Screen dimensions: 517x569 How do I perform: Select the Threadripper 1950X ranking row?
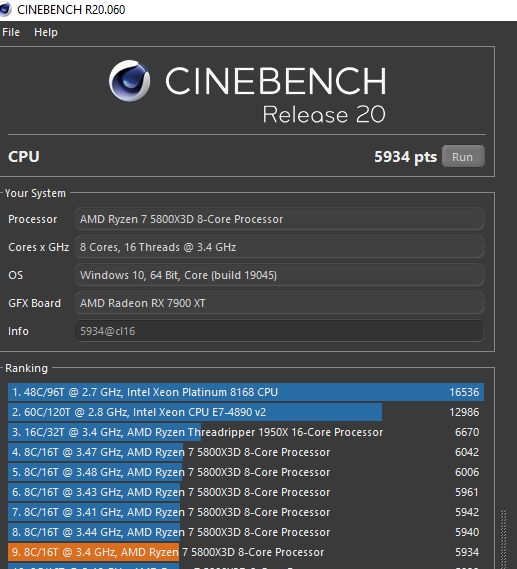pyautogui.click(x=246, y=432)
